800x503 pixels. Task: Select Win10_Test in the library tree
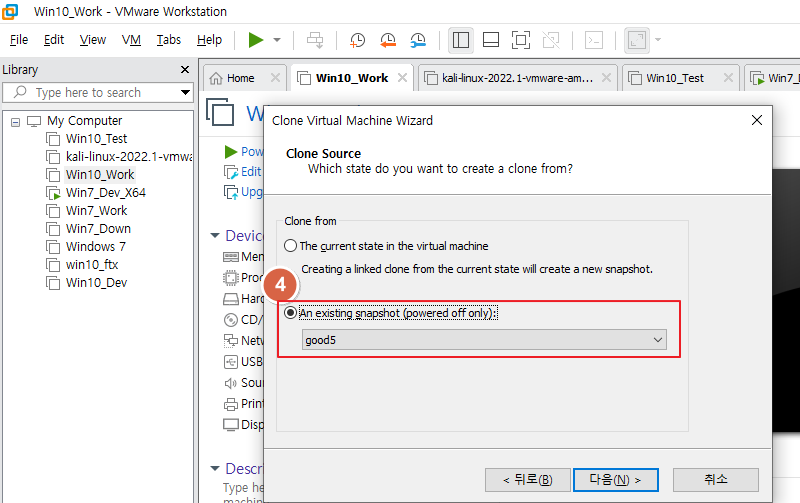point(96,139)
